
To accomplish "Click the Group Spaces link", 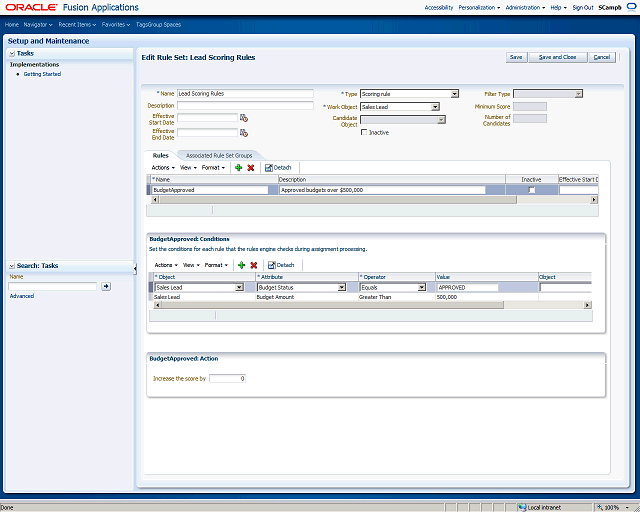I will tap(165, 24).
